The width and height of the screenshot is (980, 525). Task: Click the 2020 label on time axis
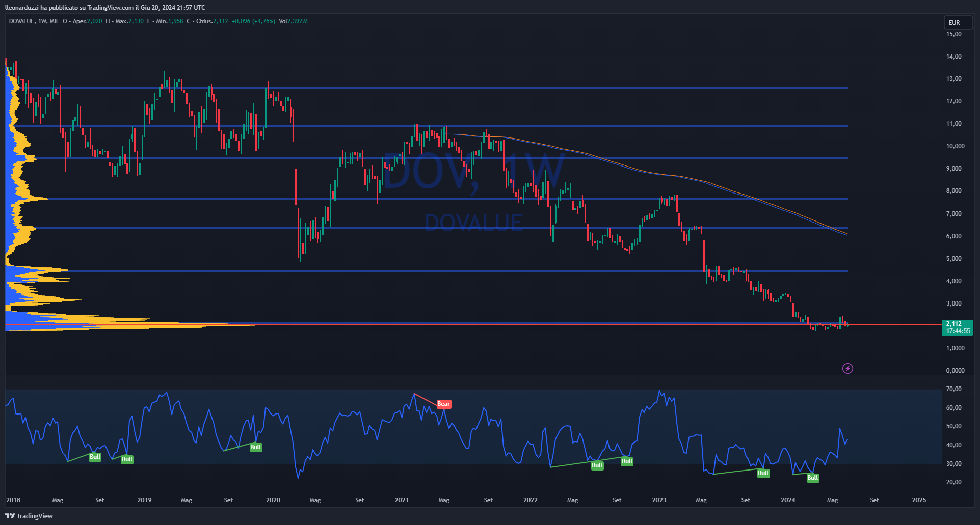(273, 500)
